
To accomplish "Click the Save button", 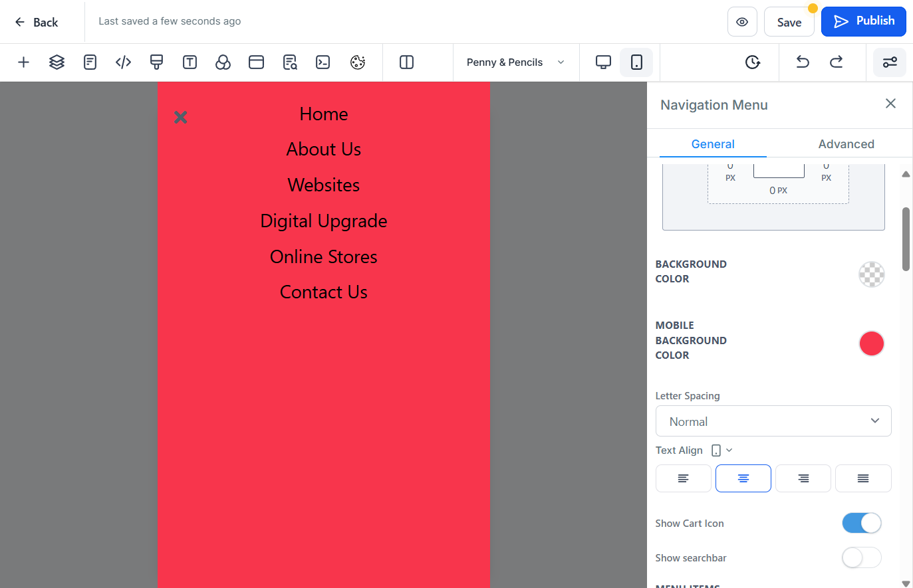I will 789,22.
